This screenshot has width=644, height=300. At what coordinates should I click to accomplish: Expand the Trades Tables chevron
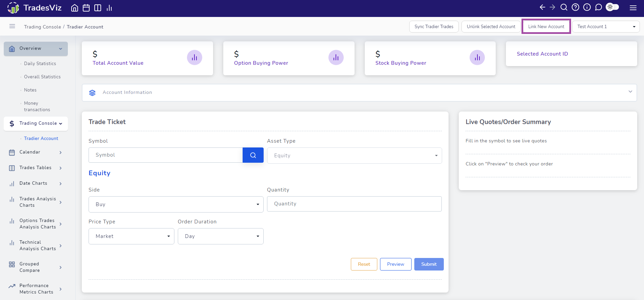pos(61,168)
